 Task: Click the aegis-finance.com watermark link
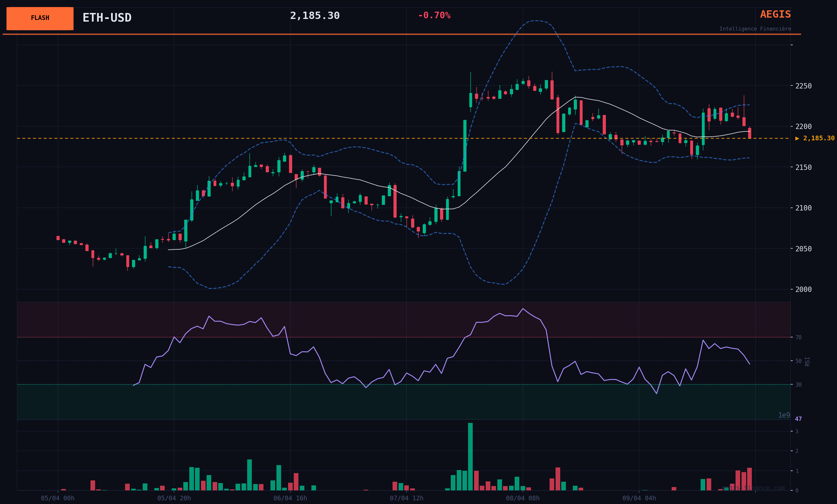click(x=753, y=488)
